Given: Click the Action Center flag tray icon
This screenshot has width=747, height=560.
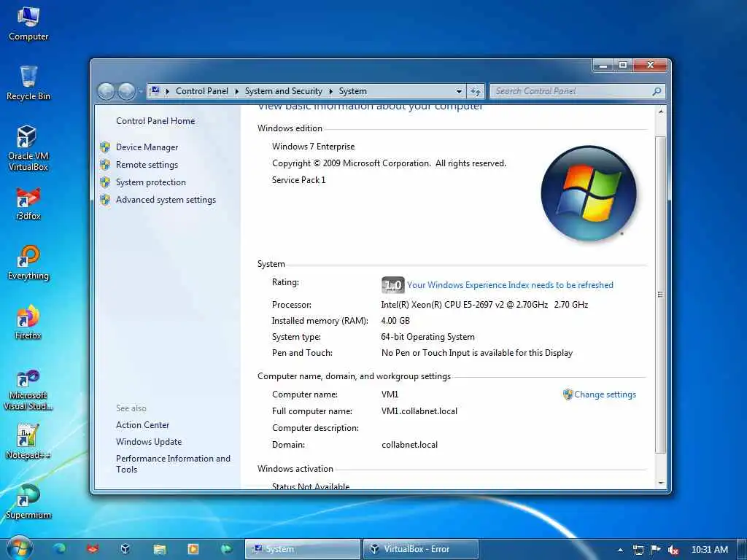Looking at the screenshot, I should 656,549.
